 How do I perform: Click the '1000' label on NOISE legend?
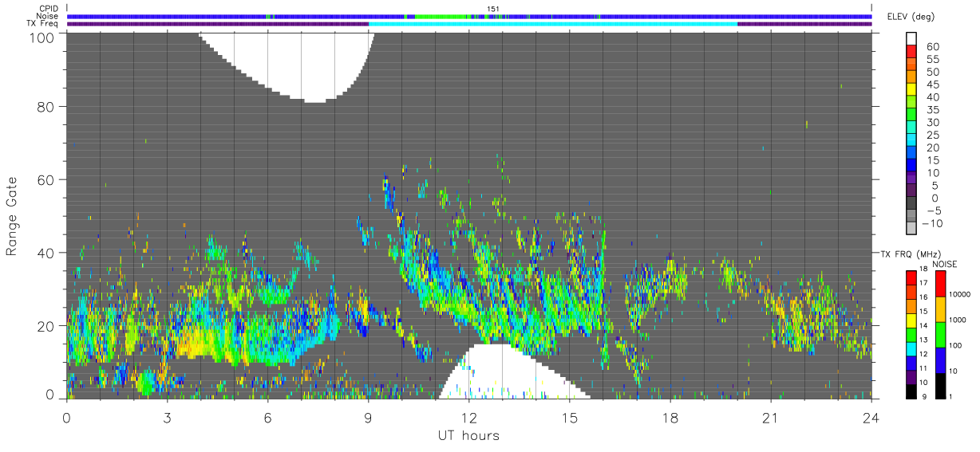point(957,318)
